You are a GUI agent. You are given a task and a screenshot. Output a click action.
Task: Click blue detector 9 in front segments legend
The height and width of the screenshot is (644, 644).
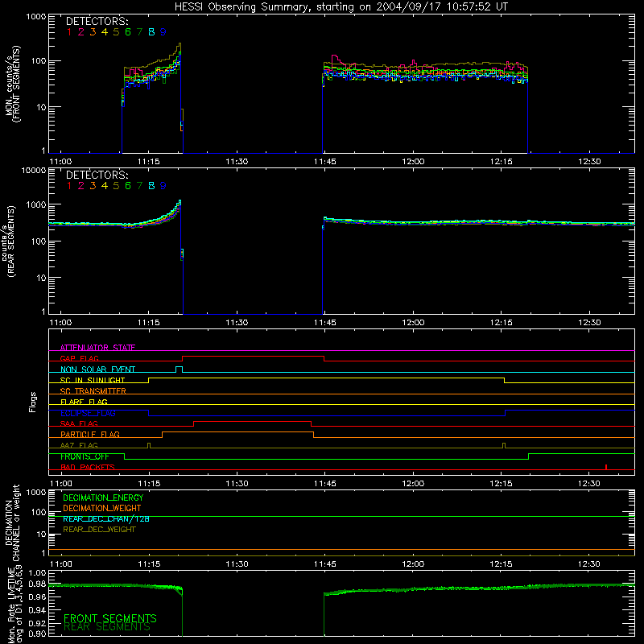[163, 31]
